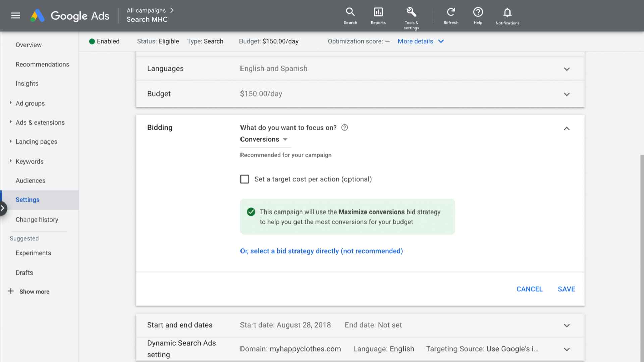This screenshot has width=644, height=362.
Task: Expand the Languages section chevron
Action: pos(567,69)
